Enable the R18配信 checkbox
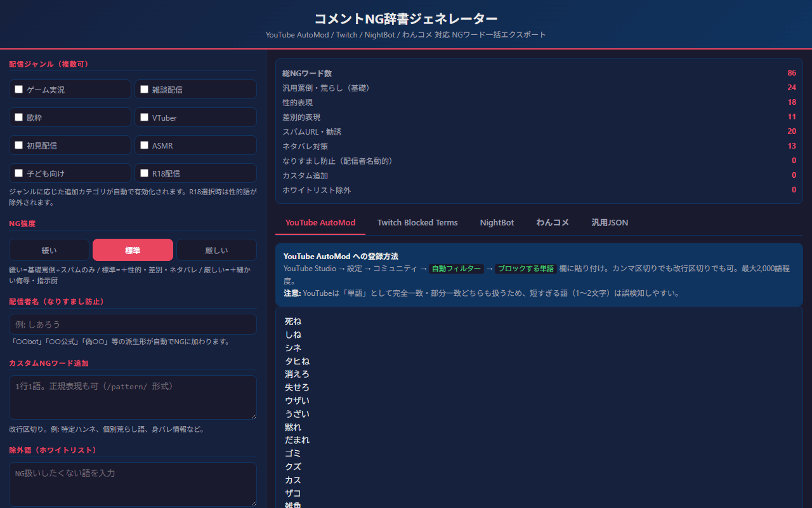Viewport: 812px width, 508px height. pos(145,173)
